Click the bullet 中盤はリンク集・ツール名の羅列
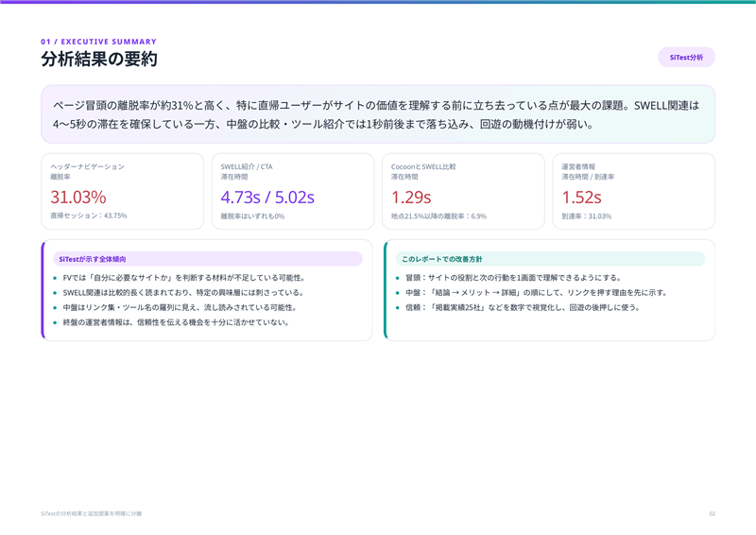756x535 pixels. click(180, 308)
